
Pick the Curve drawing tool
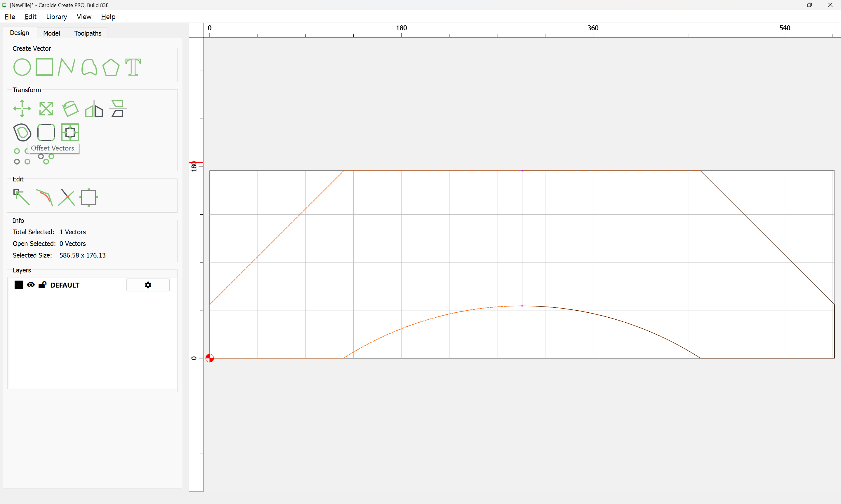click(x=89, y=67)
